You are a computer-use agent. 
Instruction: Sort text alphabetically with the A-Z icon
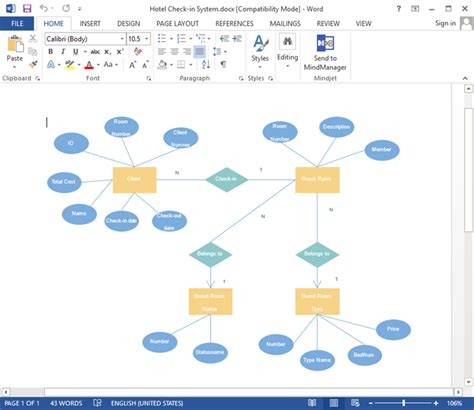(206, 64)
